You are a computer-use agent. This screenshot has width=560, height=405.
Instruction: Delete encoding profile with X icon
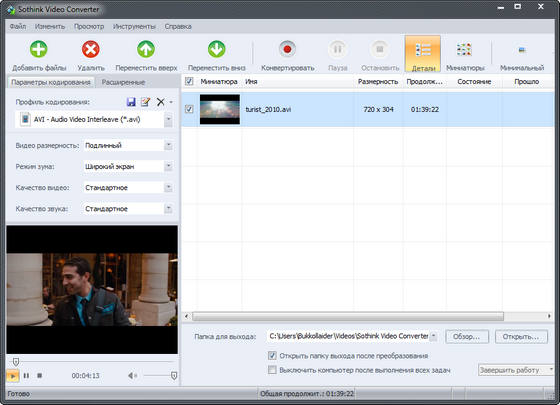161,102
